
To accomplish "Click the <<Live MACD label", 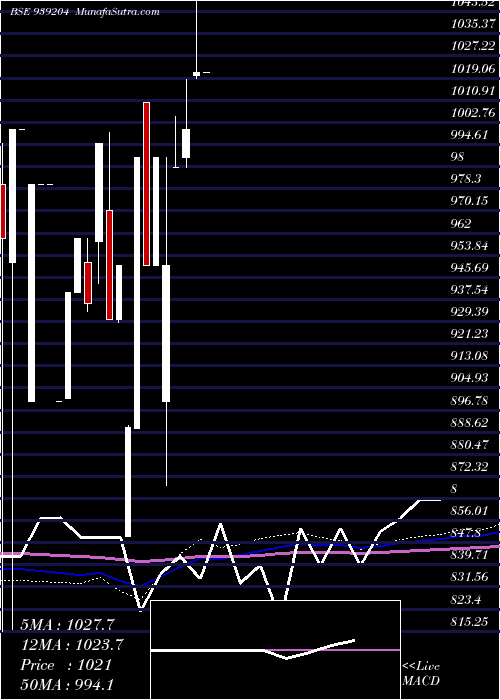I will (x=421, y=674).
